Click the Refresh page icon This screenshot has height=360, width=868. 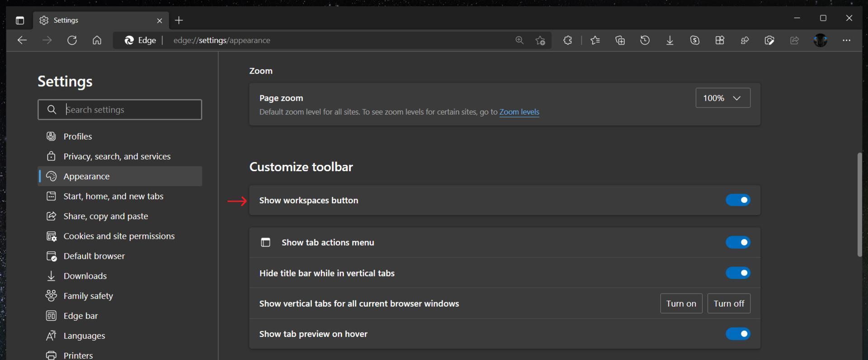pos(72,40)
